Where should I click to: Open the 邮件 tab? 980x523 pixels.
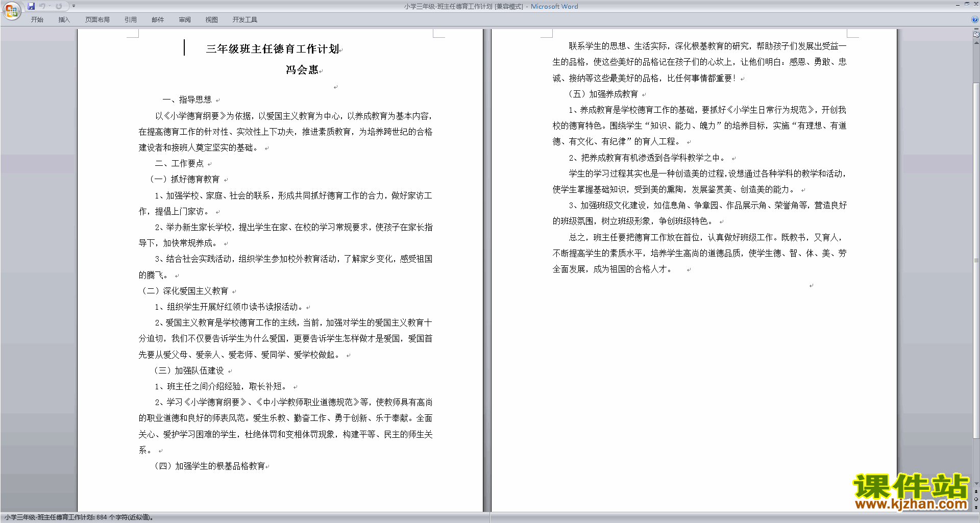158,19
